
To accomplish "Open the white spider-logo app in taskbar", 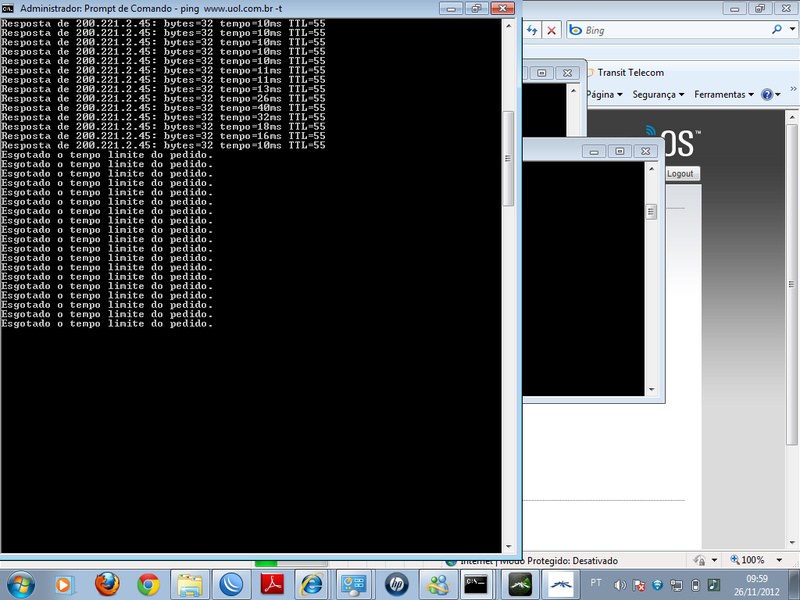I will click(560, 585).
